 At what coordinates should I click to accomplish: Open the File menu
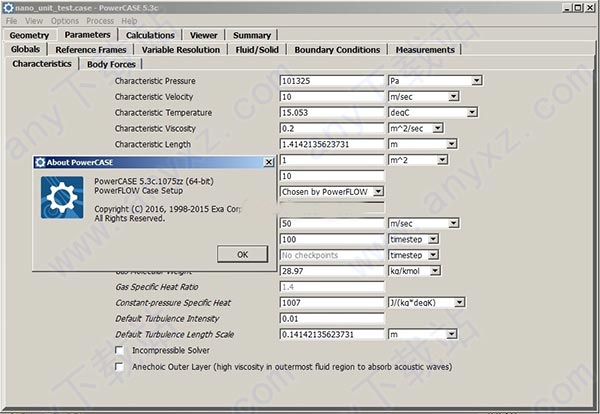pos(11,21)
